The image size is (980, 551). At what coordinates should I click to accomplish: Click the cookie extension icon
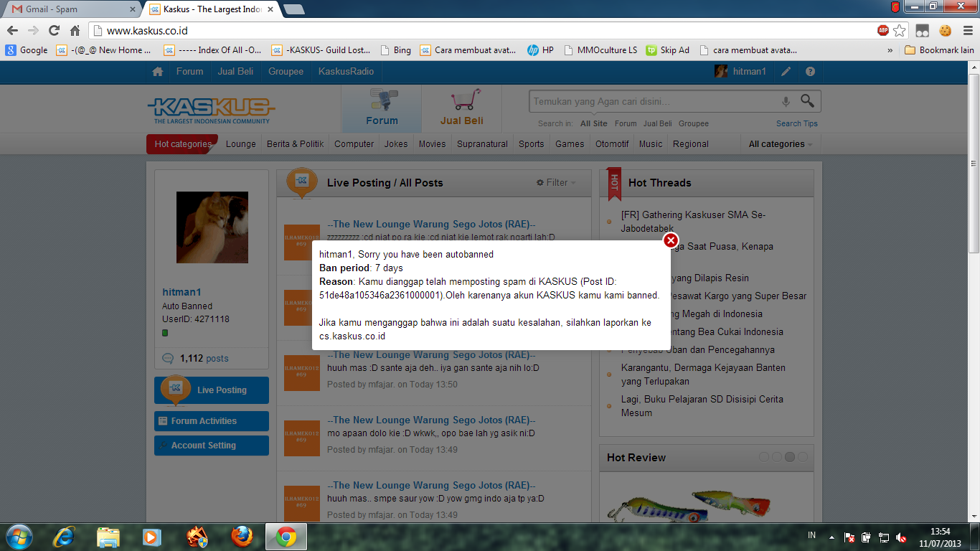click(945, 30)
